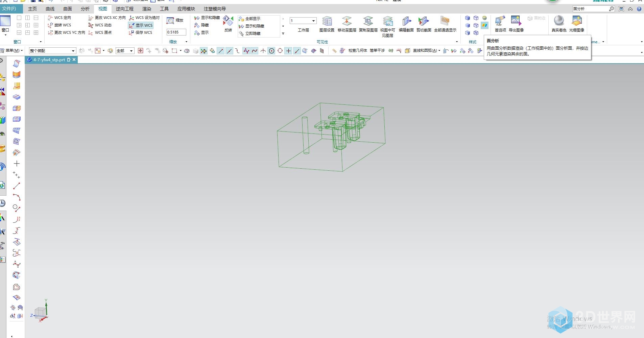The width and height of the screenshot is (644, 338).
Task: Open the 菜单(M) menu dropdown
Action: (12, 51)
